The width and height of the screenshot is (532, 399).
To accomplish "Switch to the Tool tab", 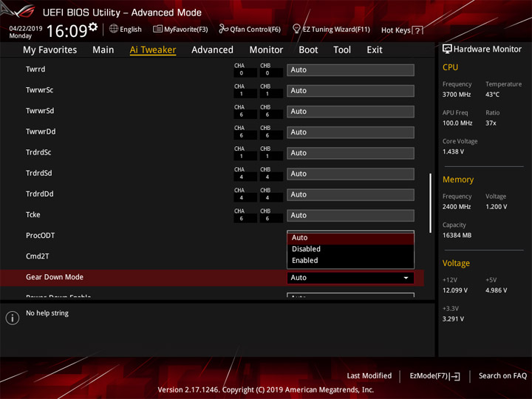I will pos(342,50).
